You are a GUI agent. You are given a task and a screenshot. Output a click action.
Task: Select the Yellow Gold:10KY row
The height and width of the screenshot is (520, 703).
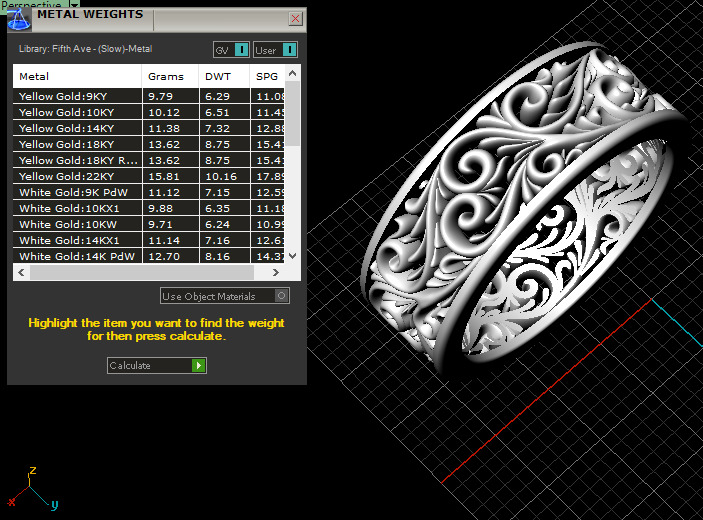coord(149,112)
